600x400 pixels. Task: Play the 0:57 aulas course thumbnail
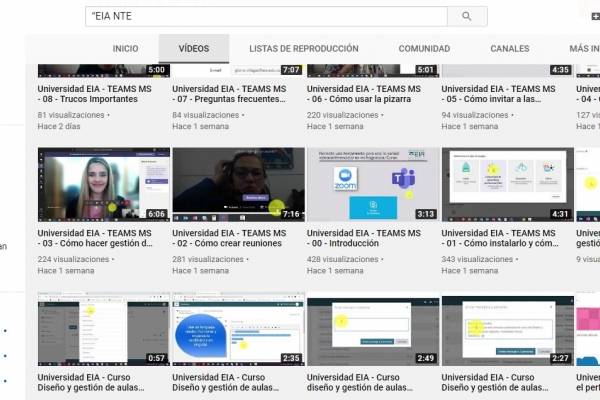pos(104,329)
